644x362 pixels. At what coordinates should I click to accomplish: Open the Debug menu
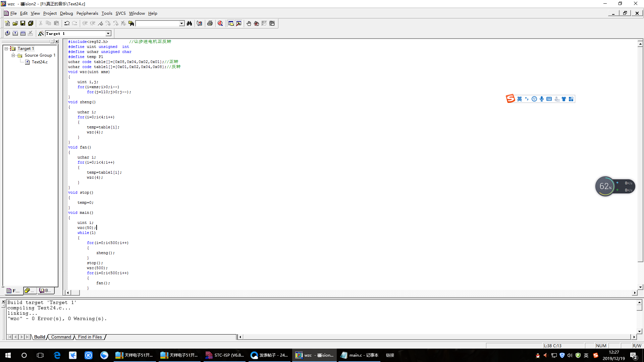[66, 13]
